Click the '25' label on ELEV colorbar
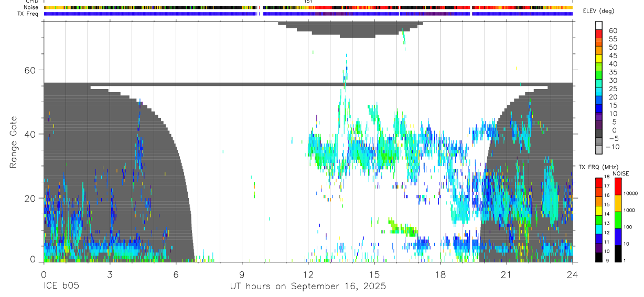The image size is (644, 297). pyautogui.click(x=612, y=89)
